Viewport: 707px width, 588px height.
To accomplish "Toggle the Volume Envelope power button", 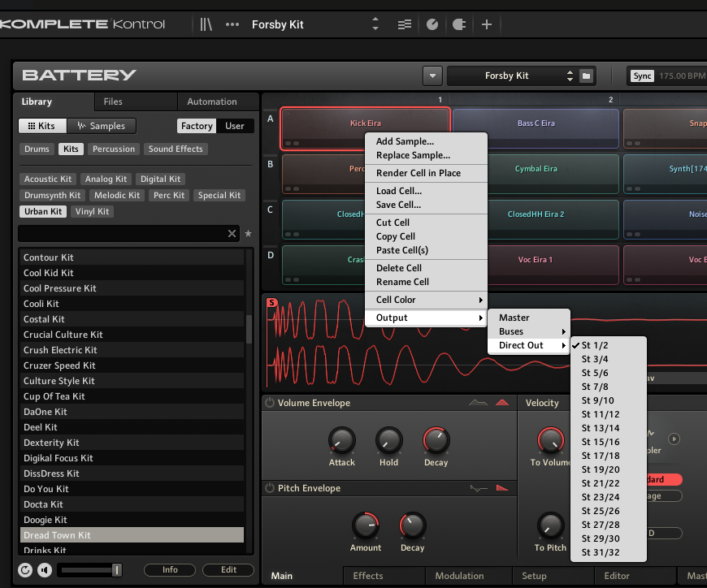I will point(269,403).
